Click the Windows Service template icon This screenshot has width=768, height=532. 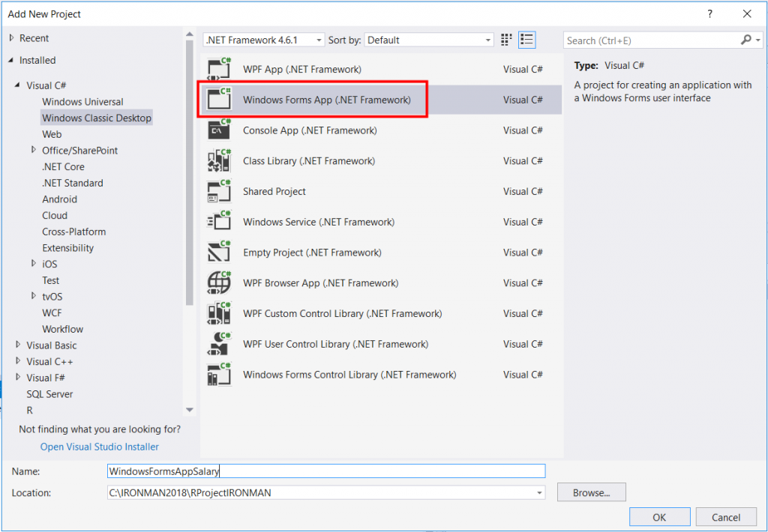point(219,222)
